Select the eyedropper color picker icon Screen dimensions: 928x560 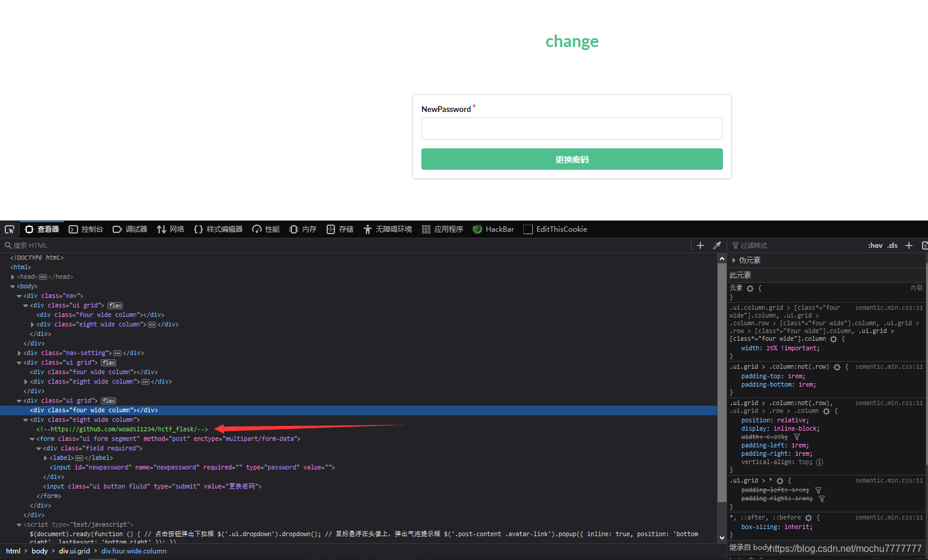coord(717,245)
